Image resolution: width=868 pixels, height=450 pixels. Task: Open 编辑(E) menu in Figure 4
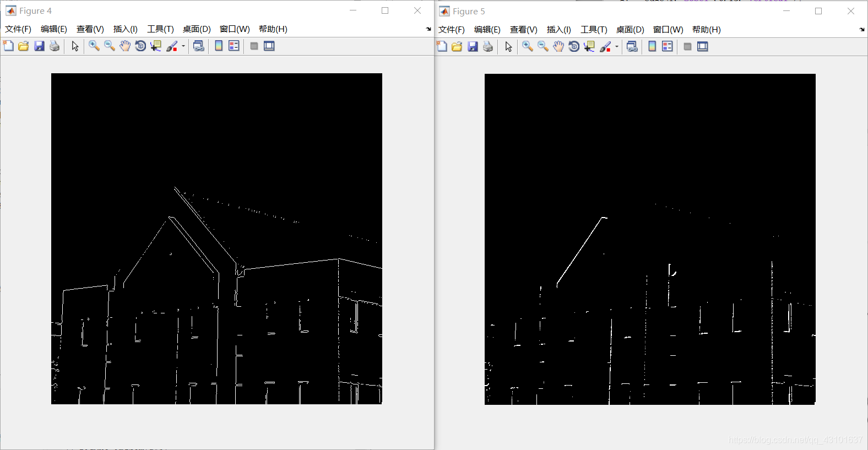54,29
